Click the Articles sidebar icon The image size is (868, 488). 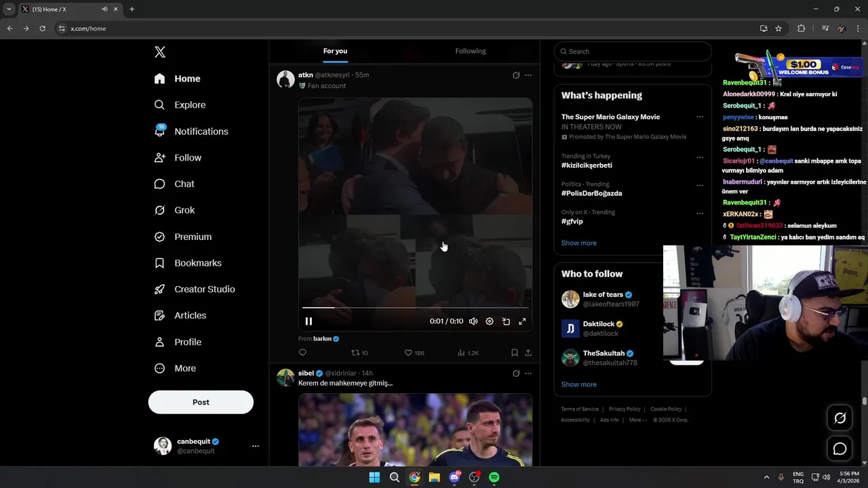(x=159, y=315)
